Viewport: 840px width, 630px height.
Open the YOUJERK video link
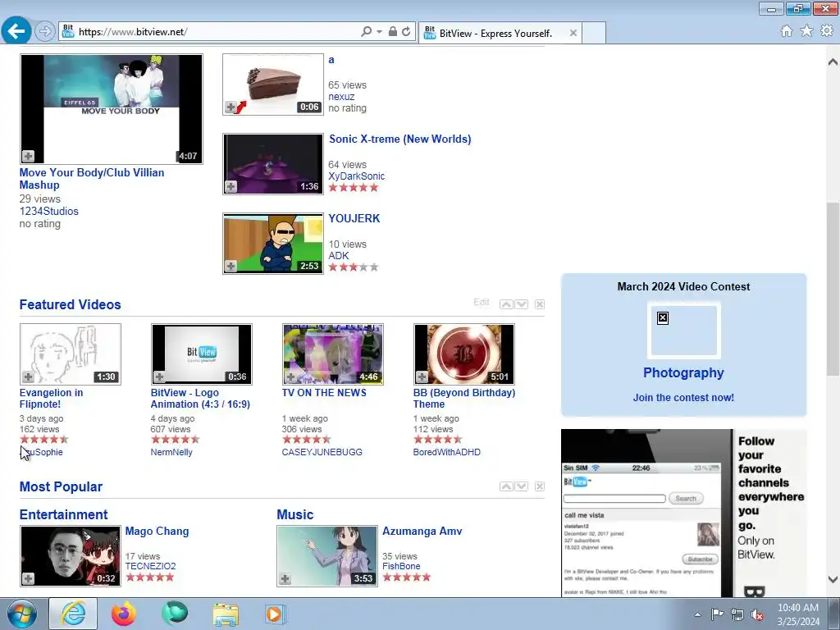click(354, 218)
